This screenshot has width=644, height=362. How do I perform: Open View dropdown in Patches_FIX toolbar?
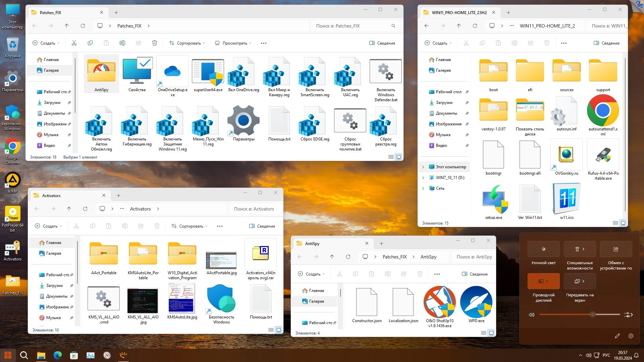(x=233, y=43)
